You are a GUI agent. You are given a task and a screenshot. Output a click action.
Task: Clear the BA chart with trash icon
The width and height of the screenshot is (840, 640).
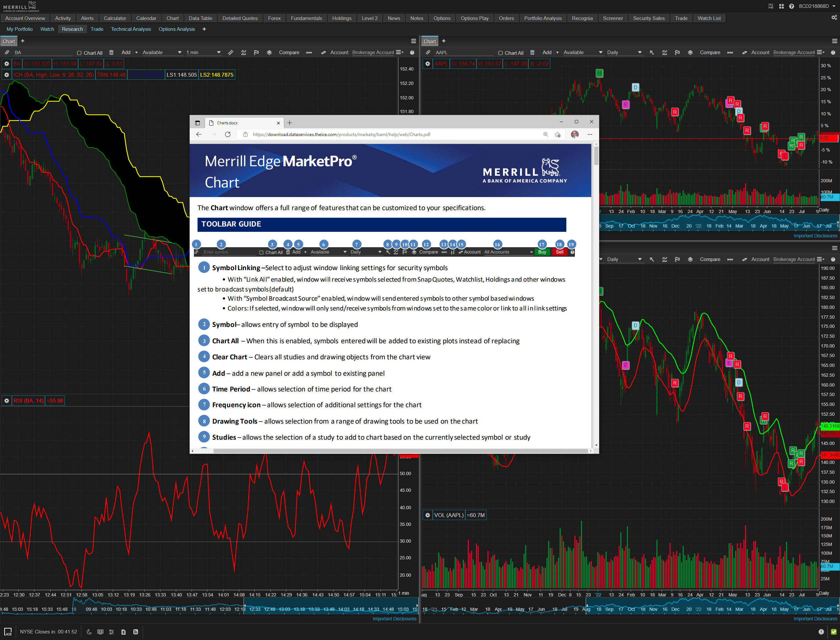click(111, 52)
